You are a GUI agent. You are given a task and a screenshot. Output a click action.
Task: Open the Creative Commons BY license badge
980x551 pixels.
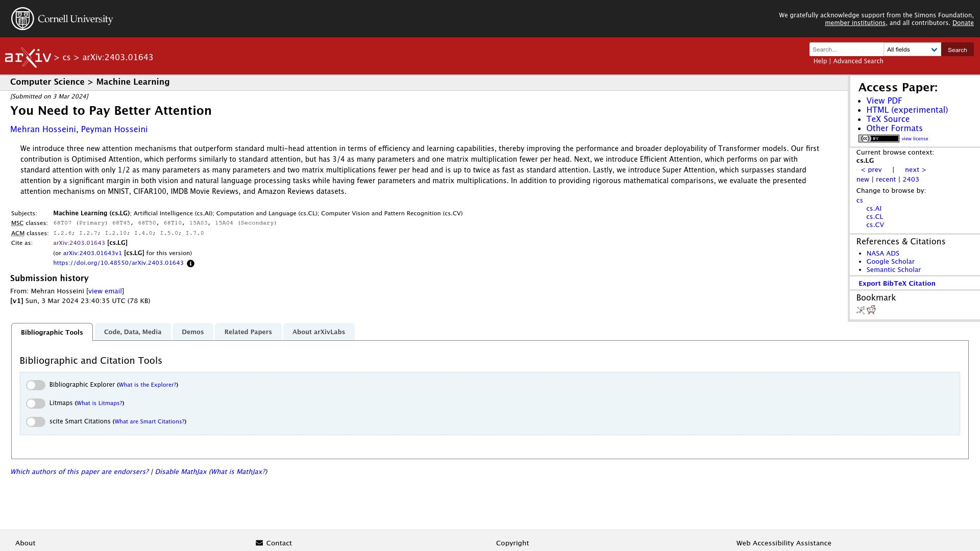click(x=878, y=139)
